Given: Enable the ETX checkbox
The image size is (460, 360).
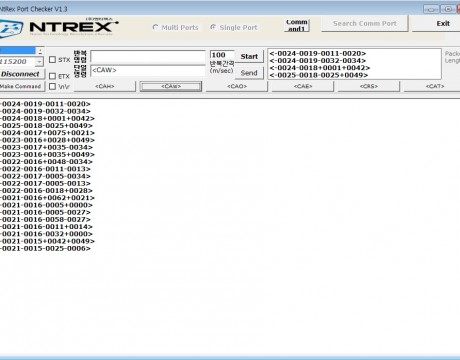Looking at the screenshot, I should pyautogui.click(x=52, y=76).
